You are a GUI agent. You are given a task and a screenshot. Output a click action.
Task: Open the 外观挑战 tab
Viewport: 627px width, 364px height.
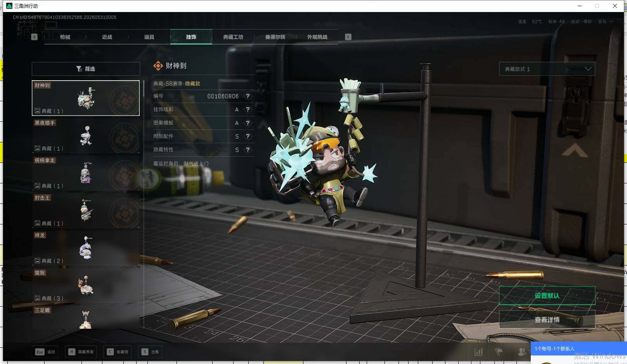317,37
